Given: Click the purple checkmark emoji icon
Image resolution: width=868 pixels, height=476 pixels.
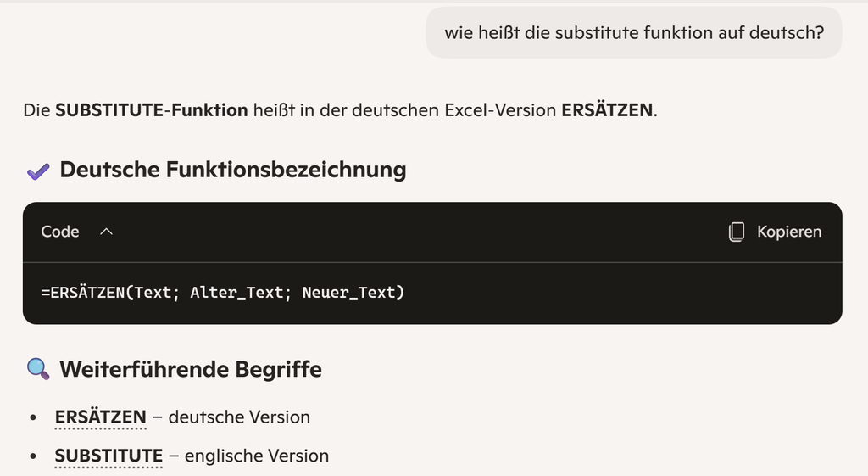Looking at the screenshot, I should 38,171.
